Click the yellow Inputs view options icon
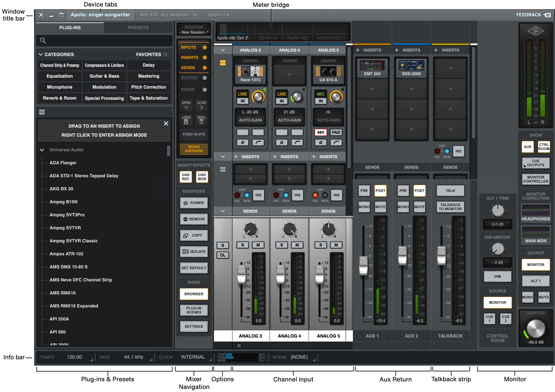The width and height of the screenshot is (555, 392). pyautogui.click(x=223, y=63)
